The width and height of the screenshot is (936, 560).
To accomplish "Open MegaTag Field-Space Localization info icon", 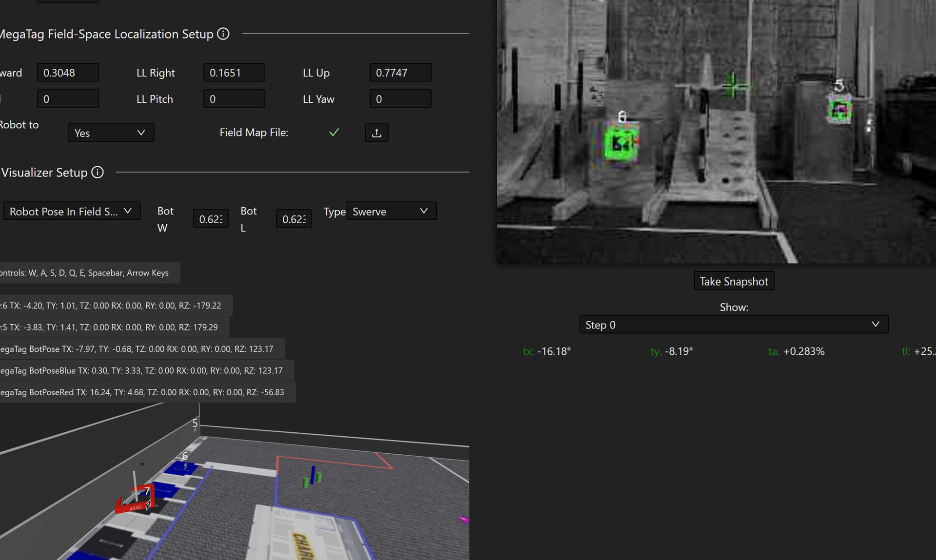I will [223, 34].
